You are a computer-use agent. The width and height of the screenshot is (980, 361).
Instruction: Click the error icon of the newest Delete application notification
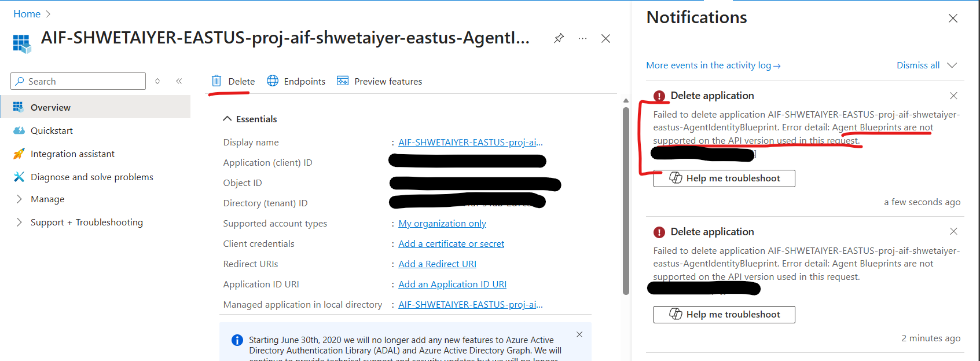[659, 96]
